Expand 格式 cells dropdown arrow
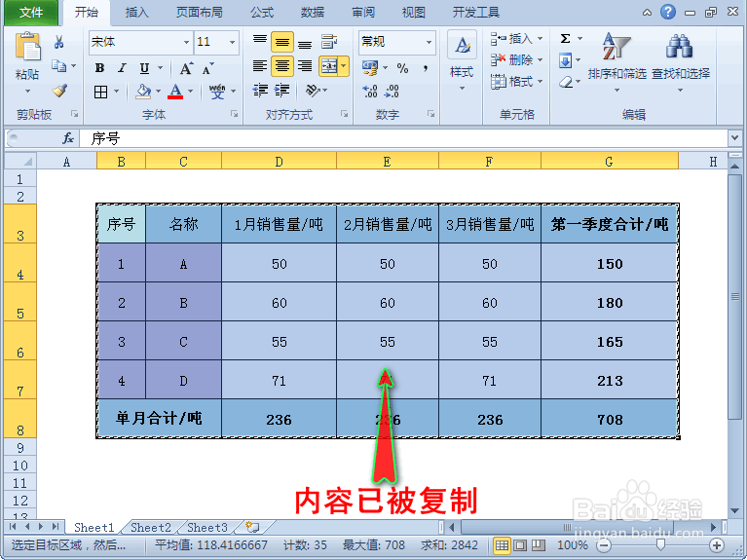This screenshot has height=560, width=747. [x=541, y=82]
